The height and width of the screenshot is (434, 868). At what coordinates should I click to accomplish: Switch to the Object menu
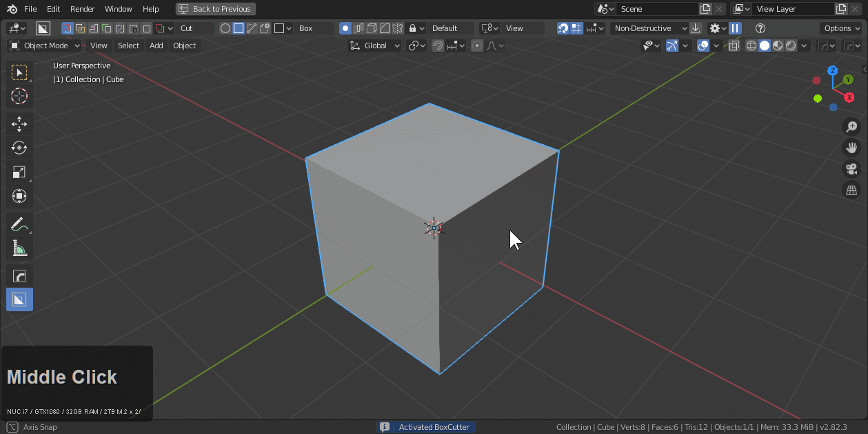[184, 46]
